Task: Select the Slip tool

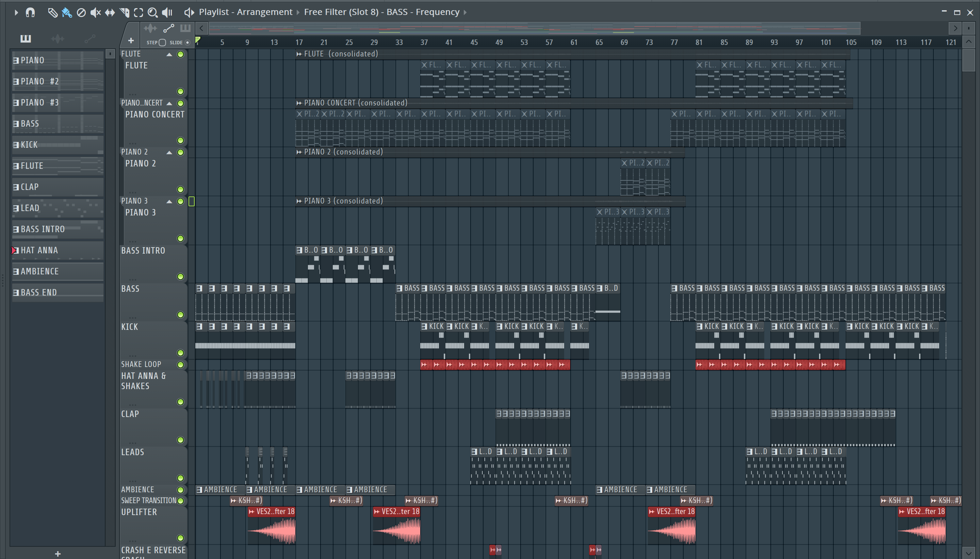Action: (x=110, y=12)
